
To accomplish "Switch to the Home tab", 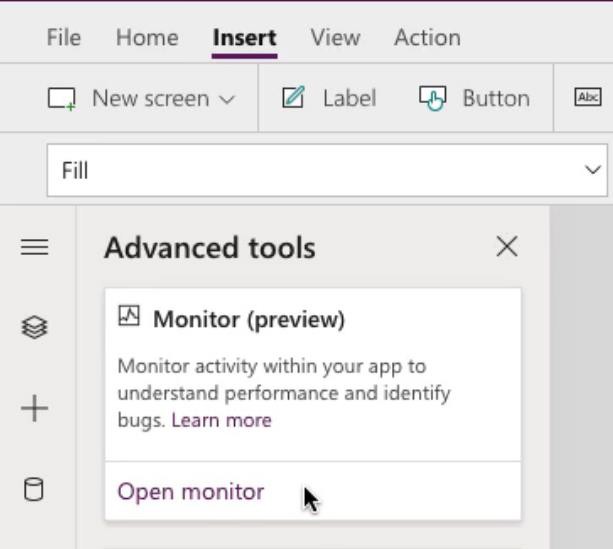I will click(x=147, y=38).
